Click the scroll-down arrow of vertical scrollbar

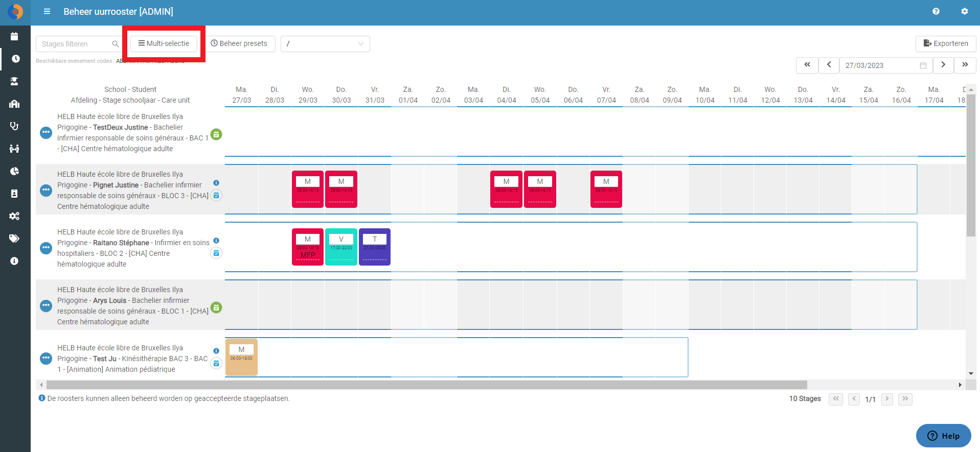(971, 374)
